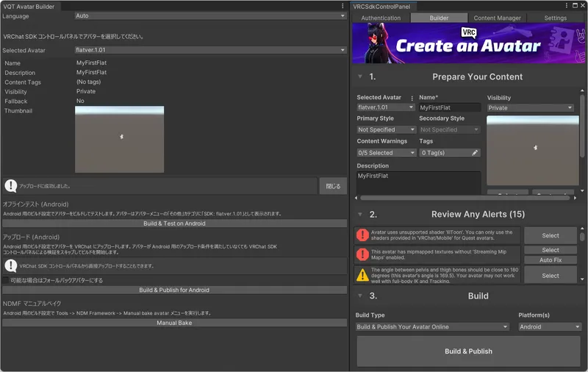
Task: Click the Description text area
Action: 418,183
